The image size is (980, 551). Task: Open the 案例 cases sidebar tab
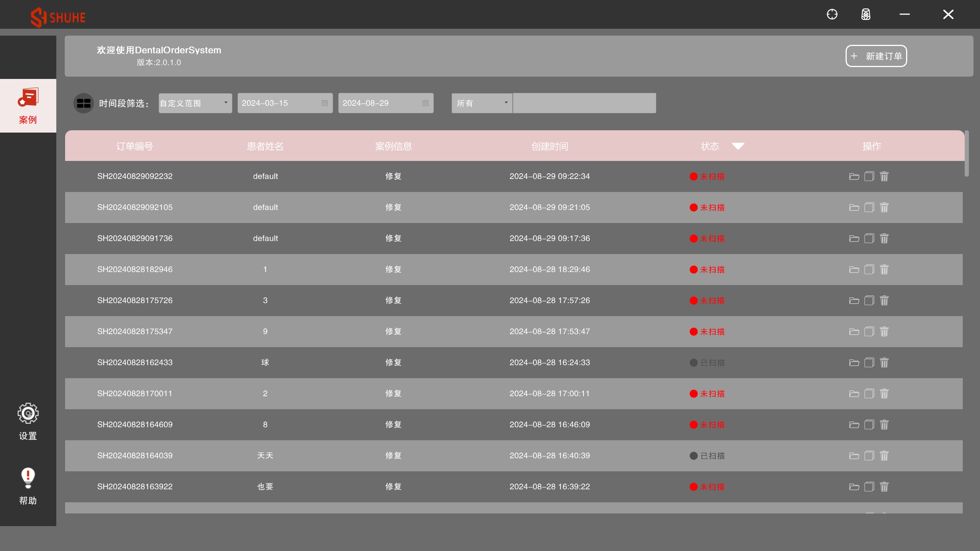click(x=28, y=106)
